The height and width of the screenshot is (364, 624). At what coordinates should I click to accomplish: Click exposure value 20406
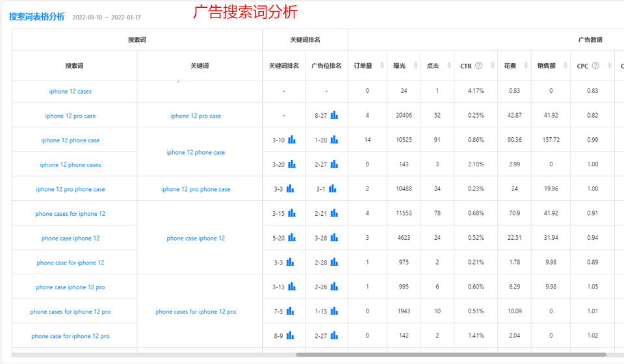pos(404,115)
